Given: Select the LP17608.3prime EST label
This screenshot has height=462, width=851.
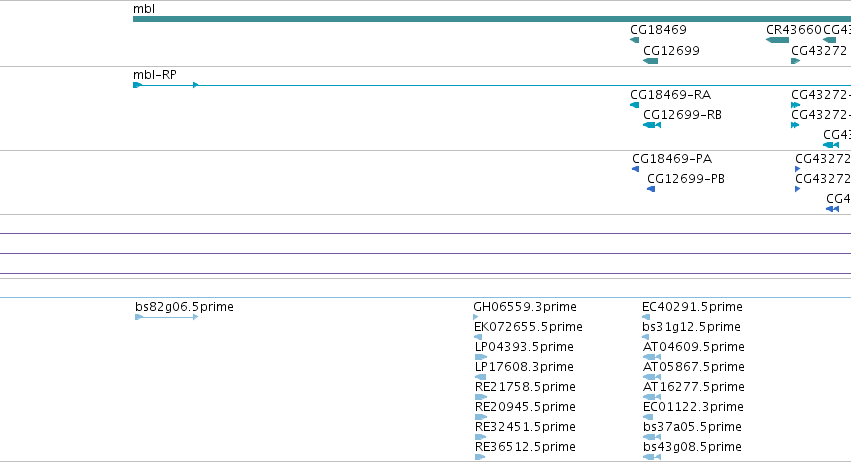Looking at the screenshot, I should pyautogui.click(x=524, y=368).
